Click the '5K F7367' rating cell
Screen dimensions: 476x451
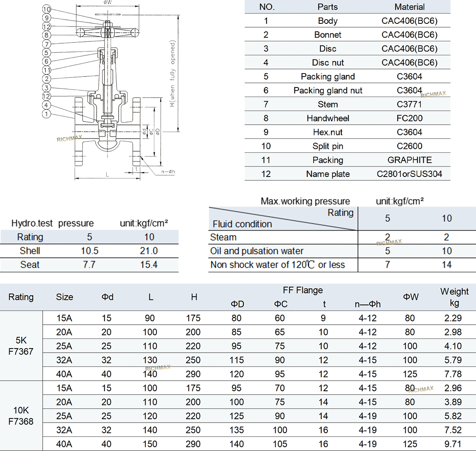coord(21,346)
